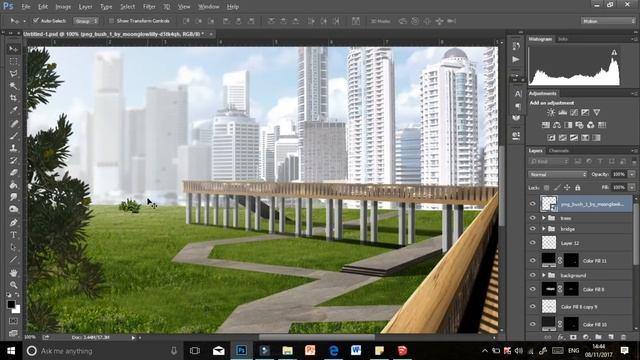
Task: Click the Opacity value field
Action: [x=619, y=174]
